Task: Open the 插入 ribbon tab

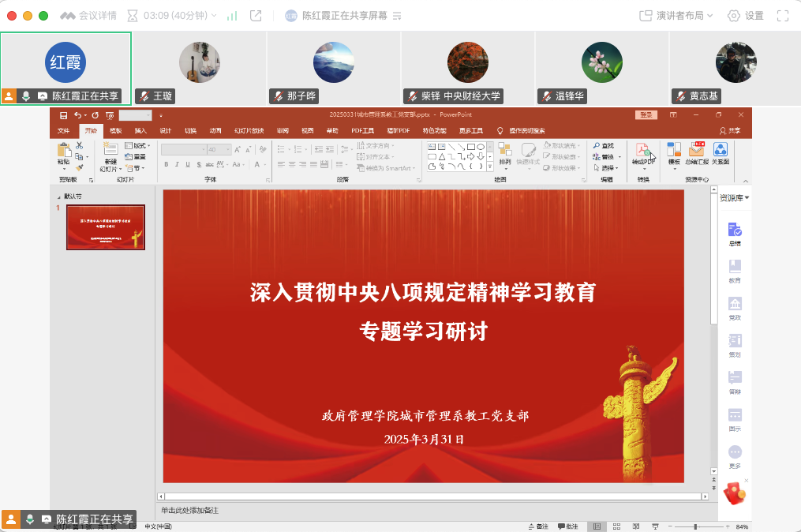Action: [x=140, y=131]
